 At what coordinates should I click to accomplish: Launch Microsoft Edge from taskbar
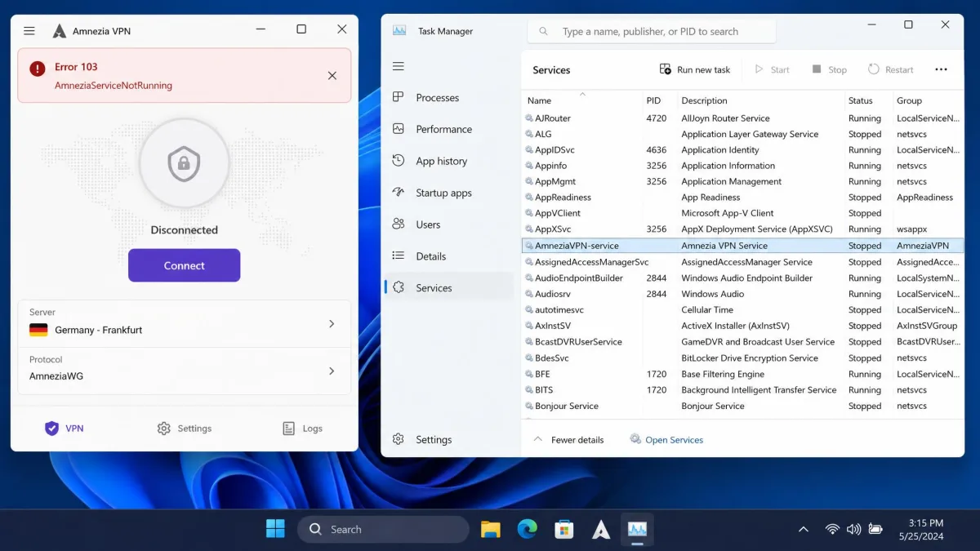point(528,529)
